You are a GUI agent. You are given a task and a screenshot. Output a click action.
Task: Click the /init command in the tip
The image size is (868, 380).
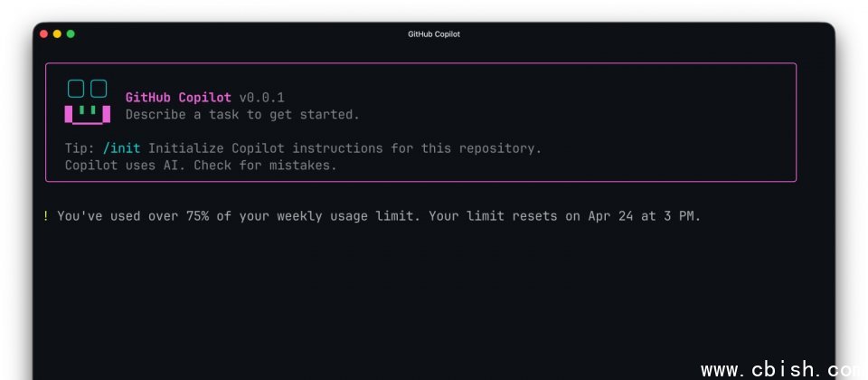(121, 148)
